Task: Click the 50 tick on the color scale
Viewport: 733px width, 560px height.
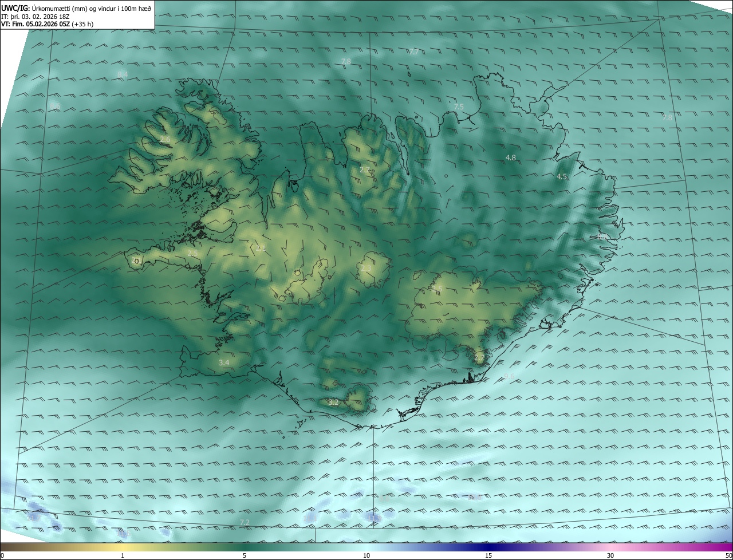Action: (x=728, y=556)
